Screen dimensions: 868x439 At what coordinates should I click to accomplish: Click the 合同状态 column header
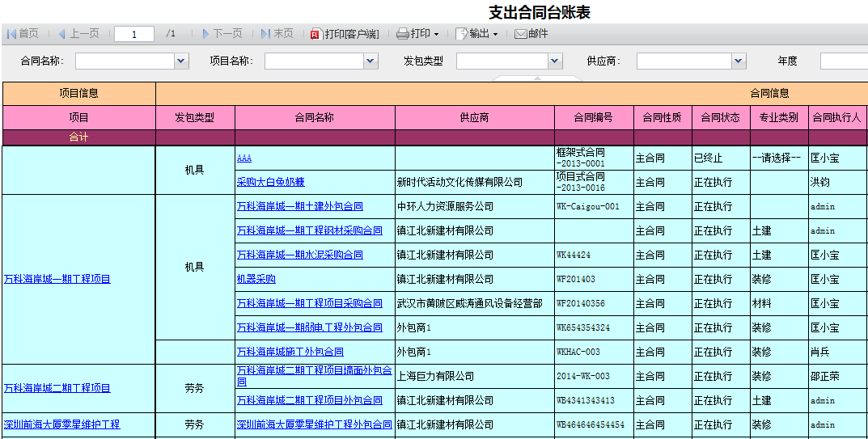tap(722, 117)
